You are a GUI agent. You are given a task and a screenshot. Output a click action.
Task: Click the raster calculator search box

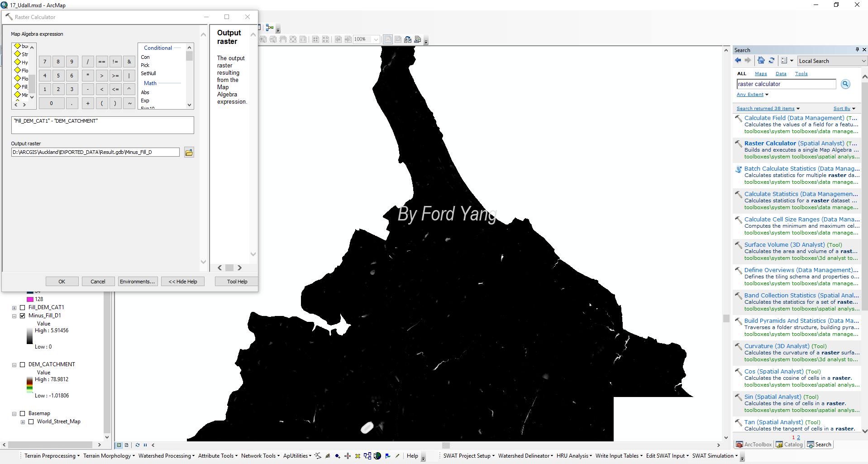(x=786, y=84)
